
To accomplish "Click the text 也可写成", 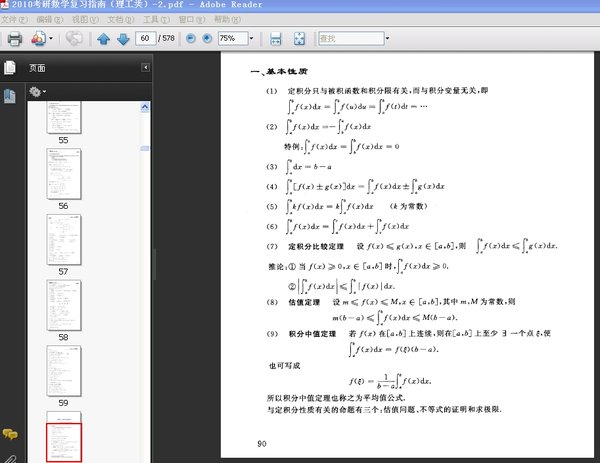I will coord(285,366).
